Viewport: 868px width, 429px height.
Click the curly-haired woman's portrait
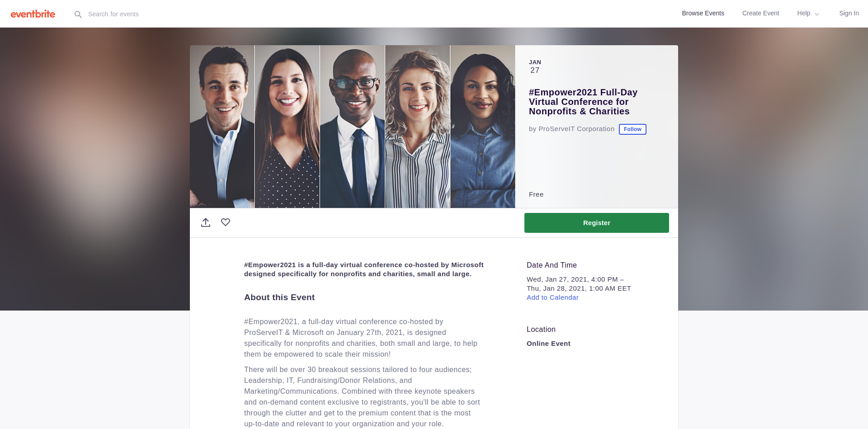(418, 127)
